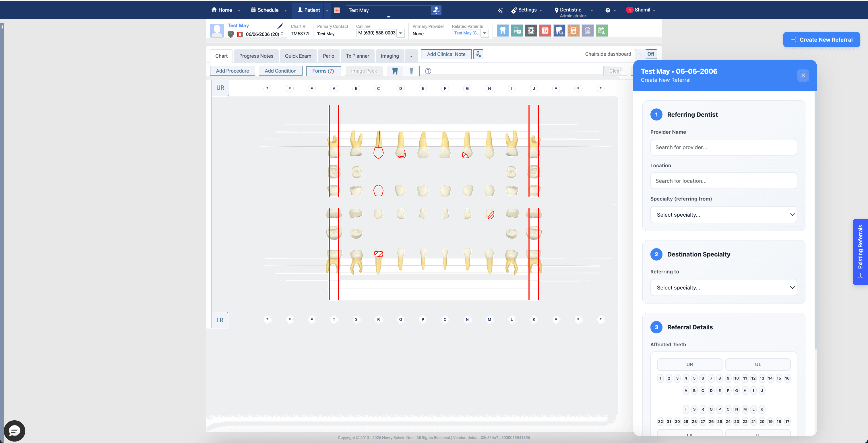The width and height of the screenshot is (868, 443).
Task: Switch to the Progress Notes tab
Action: pyautogui.click(x=256, y=56)
